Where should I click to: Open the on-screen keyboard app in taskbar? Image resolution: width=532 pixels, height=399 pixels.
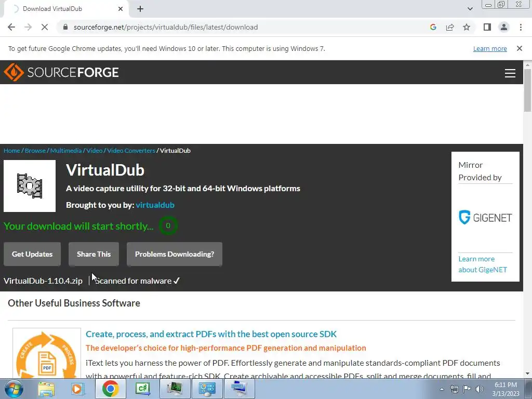click(x=239, y=389)
